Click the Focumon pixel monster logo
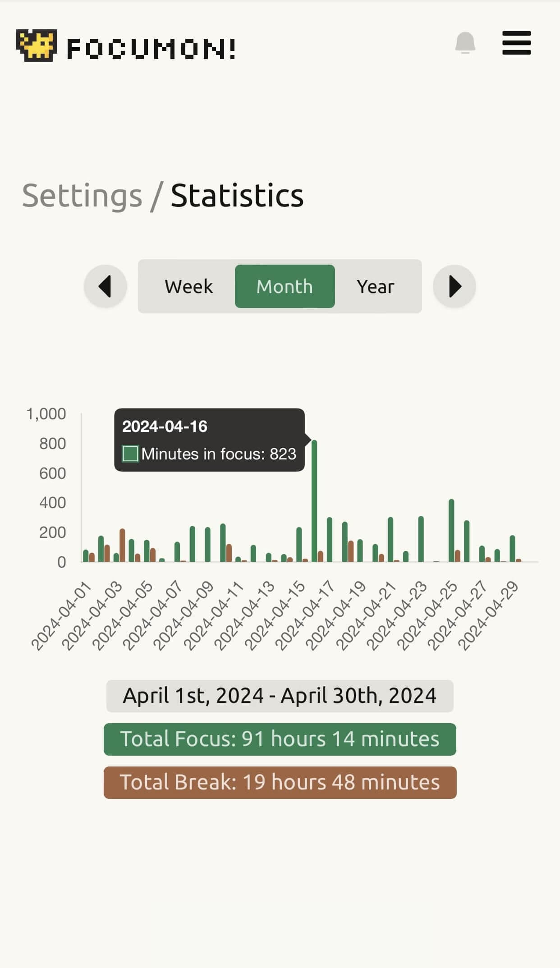This screenshot has height=968, width=560. pyautogui.click(x=37, y=45)
